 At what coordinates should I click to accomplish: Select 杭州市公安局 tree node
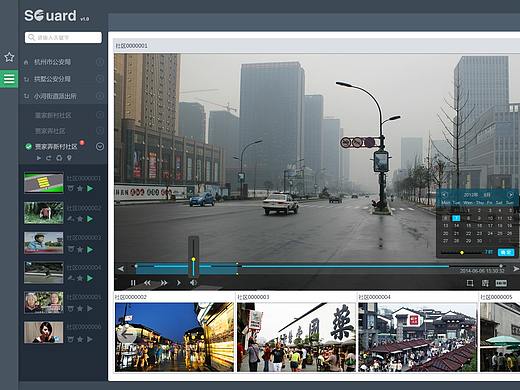pyautogui.click(x=52, y=62)
